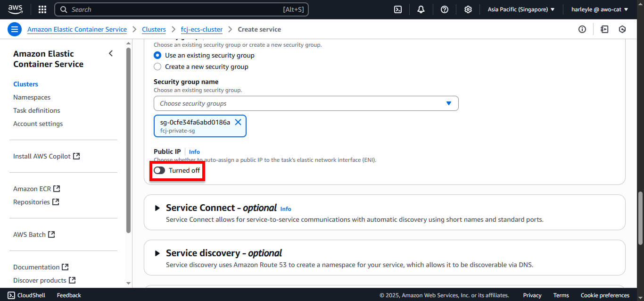The image size is (644, 301).
Task: Collapse the Amazon ECS side panel
Action: point(111,53)
